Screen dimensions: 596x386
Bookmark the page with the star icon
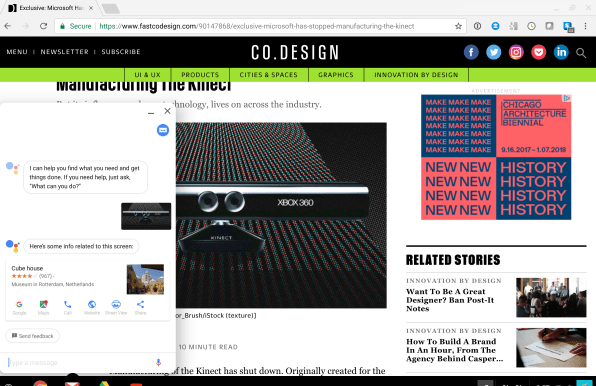point(458,26)
